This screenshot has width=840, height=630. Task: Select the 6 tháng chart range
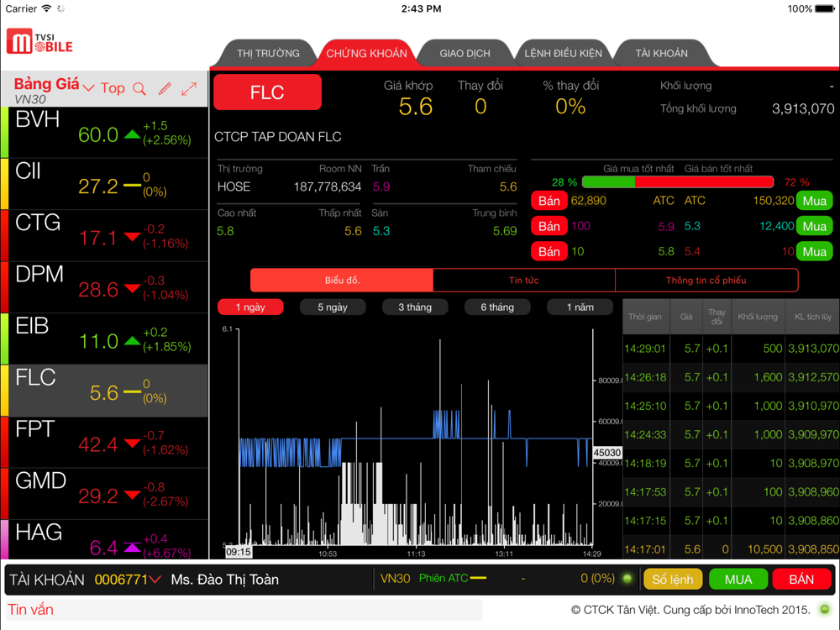pyautogui.click(x=497, y=307)
